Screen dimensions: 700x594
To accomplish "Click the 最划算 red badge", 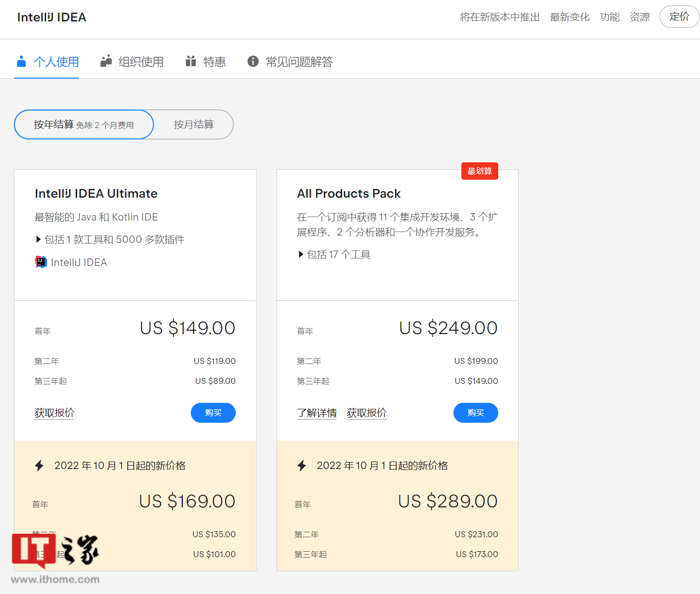I will [x=480, y=171].
